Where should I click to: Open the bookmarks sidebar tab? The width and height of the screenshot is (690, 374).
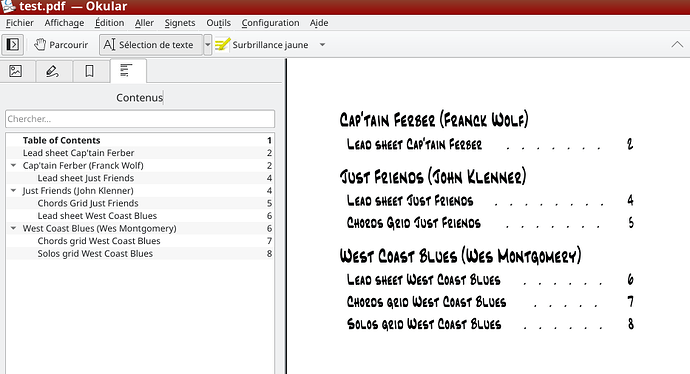click(x=89, y=71)
